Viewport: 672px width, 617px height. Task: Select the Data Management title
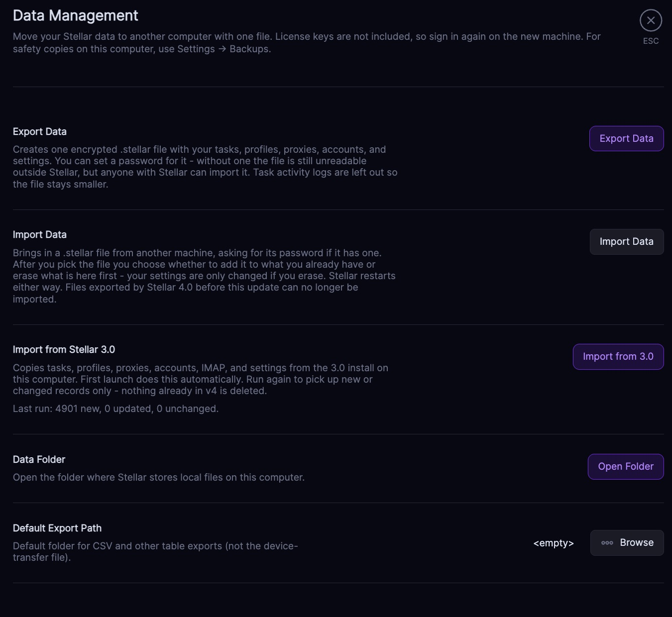click(76, 15)
